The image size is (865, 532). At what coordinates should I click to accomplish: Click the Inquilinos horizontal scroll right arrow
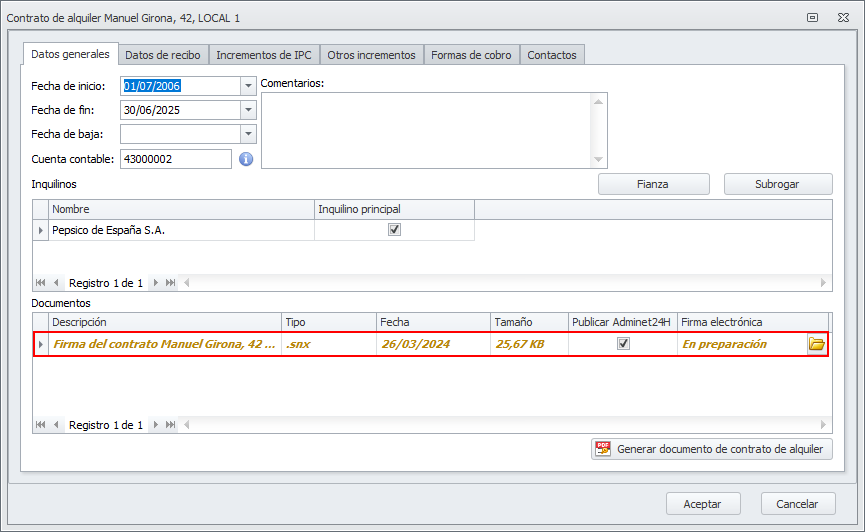pyautogui.click(x=823, y=283)
